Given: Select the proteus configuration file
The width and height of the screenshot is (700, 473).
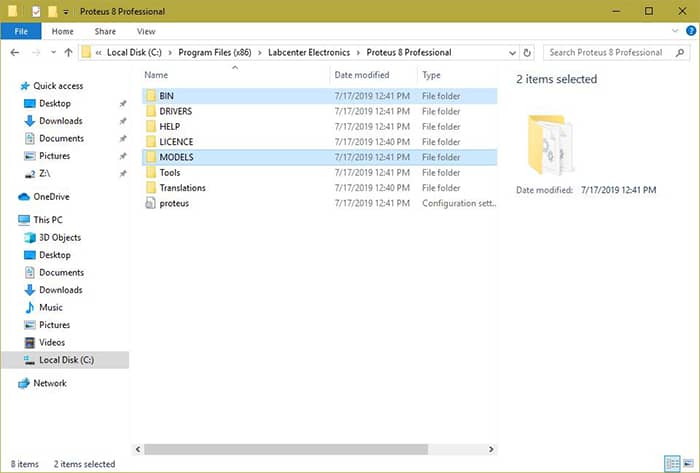Looking at the screenshot, I should coord(320,203).
